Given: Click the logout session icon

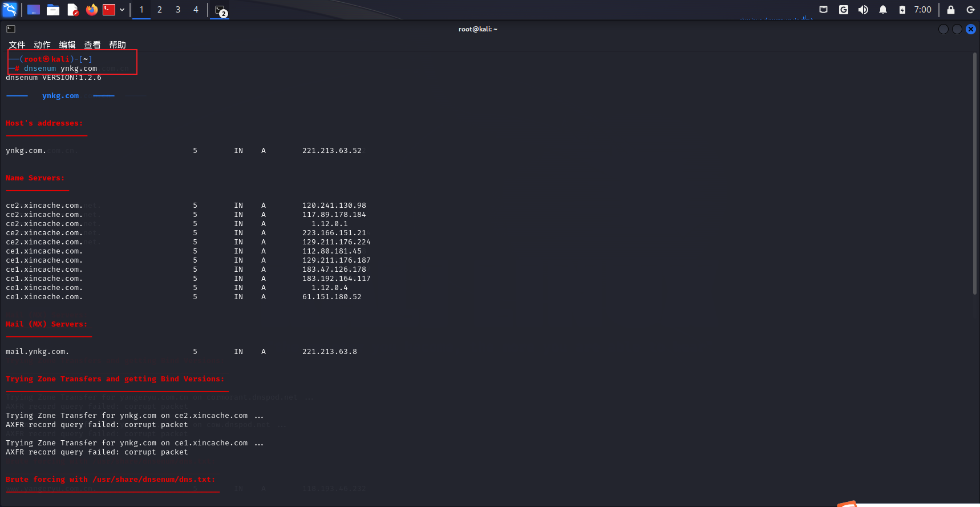Looking at the screenshot, I should click(970, 10).
